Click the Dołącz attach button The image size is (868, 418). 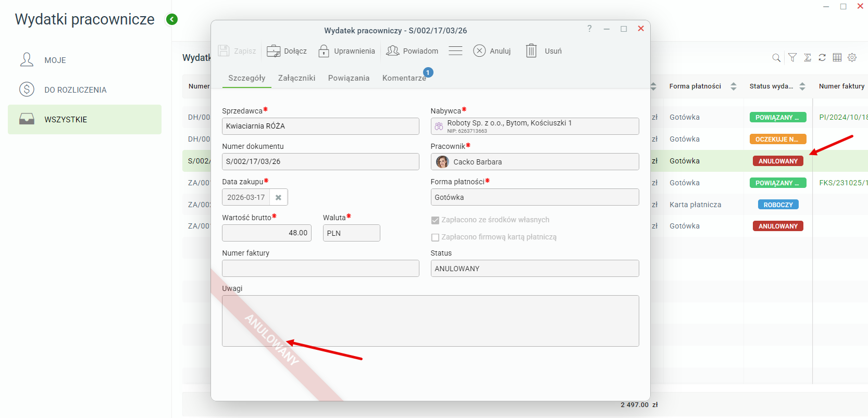(287, 51)
